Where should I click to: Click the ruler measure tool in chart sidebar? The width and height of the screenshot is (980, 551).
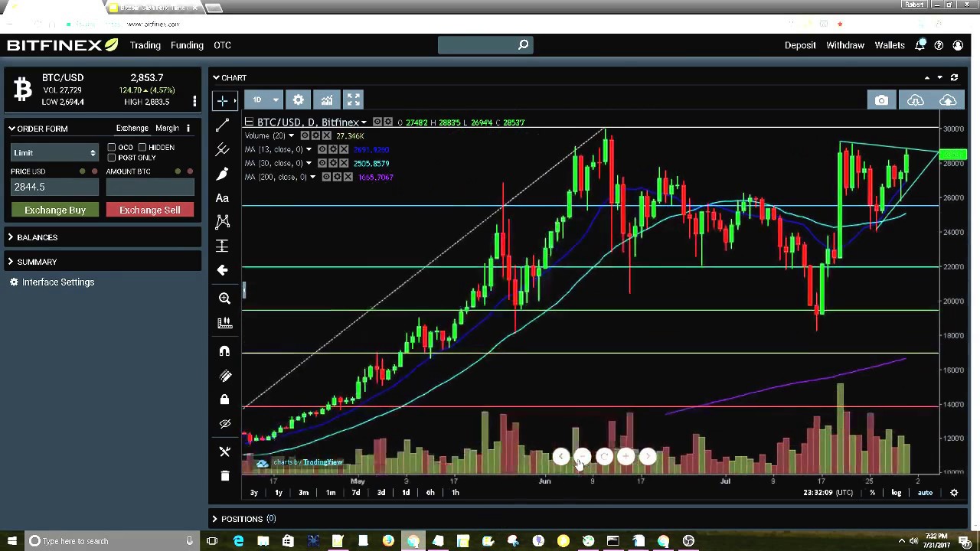coord(224,324)
